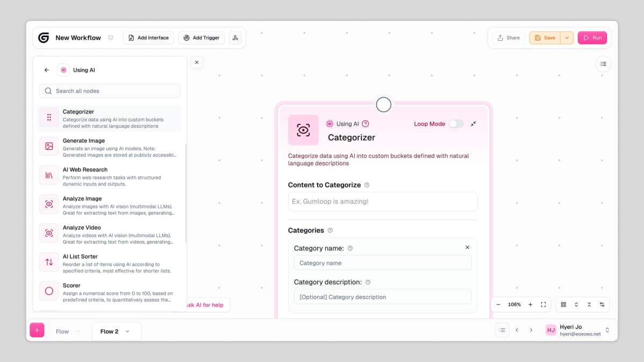This screenshot has height=362, width=644.
Task: Switch to the Flow 2 tab
Action: (109, 331)
